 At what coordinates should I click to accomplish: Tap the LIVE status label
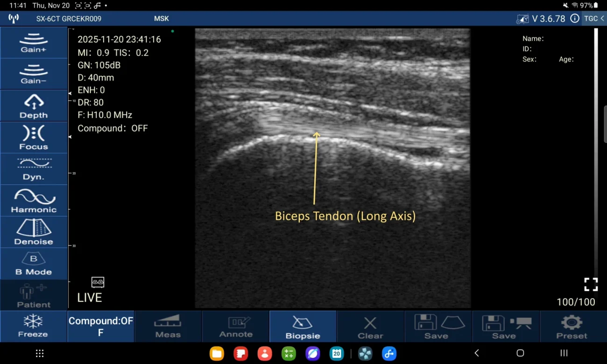90,298
